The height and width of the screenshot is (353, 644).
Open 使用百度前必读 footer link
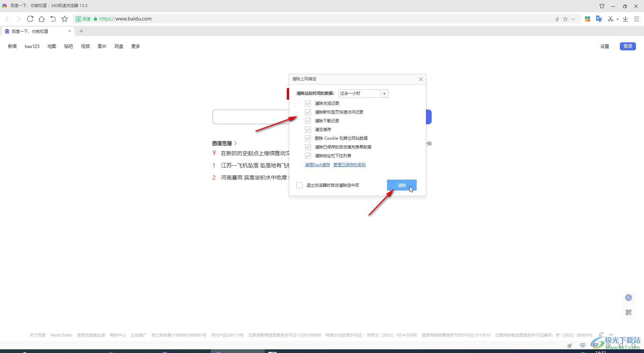(91, 335)
